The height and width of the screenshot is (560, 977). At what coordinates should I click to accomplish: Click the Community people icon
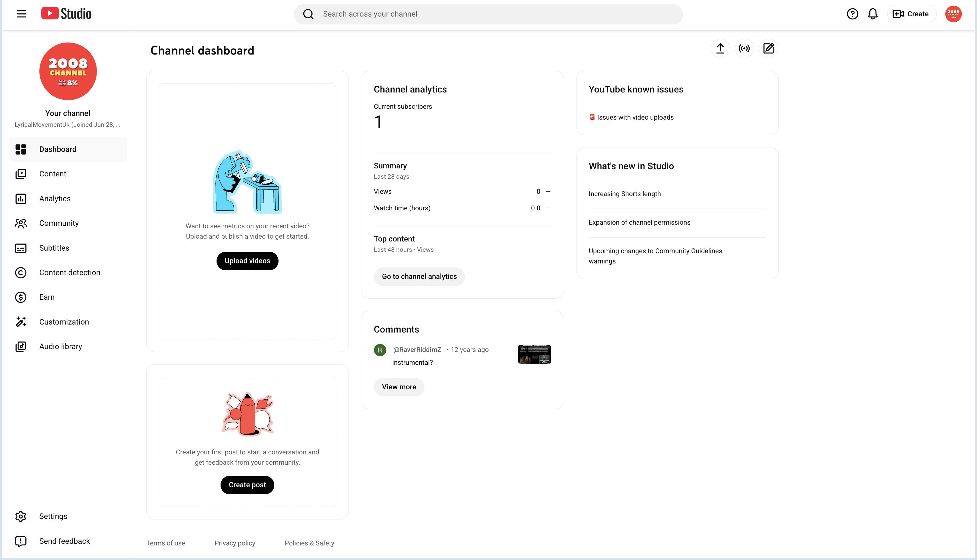21,223
